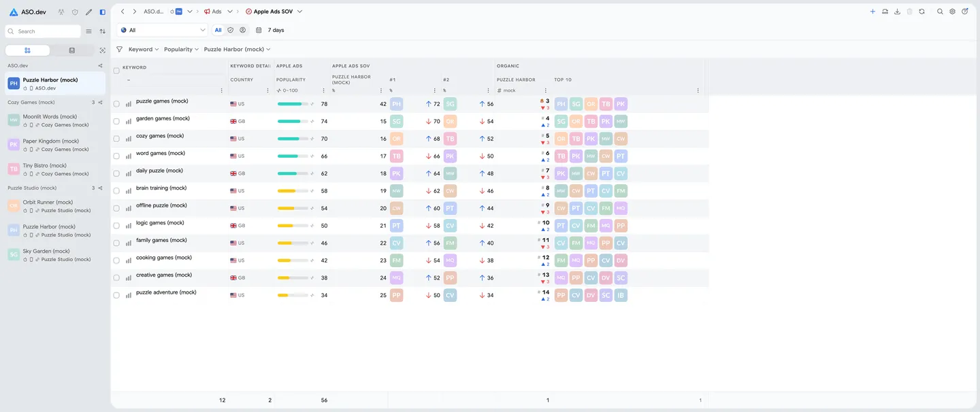Click the popularity bar for puzzle games
The height and width of the screenshot is (412, 980).
(x=293, y=104)
